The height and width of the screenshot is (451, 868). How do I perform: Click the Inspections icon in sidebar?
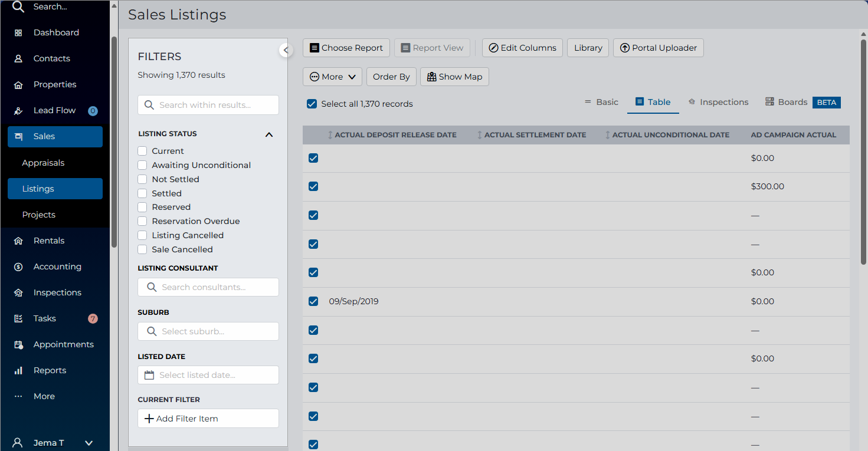18,293
